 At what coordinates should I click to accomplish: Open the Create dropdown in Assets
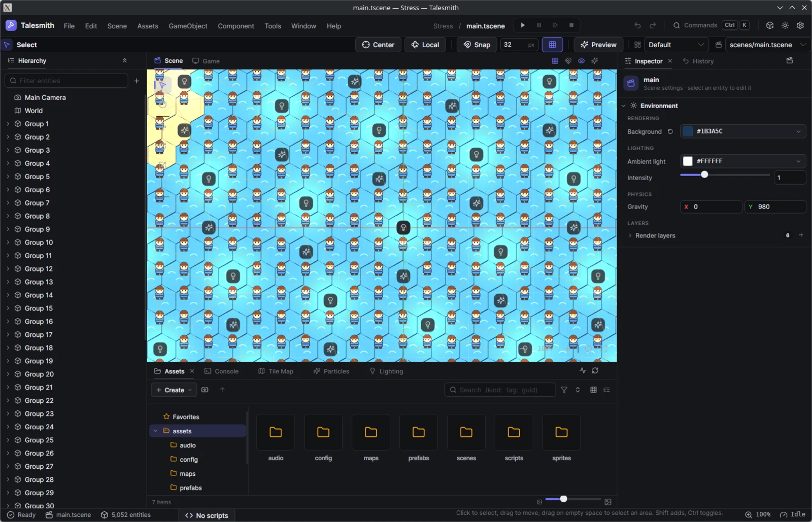(174, 390)
